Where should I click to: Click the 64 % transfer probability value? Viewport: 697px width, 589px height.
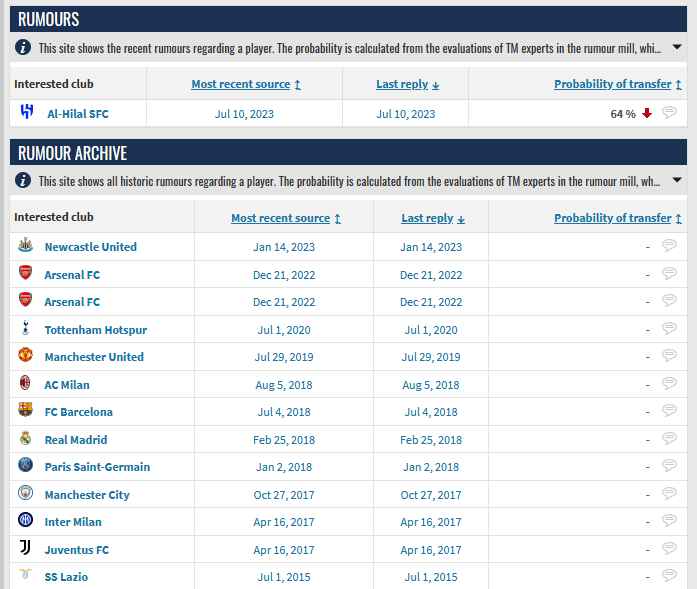pyautogui.click(x=623, y=114)
